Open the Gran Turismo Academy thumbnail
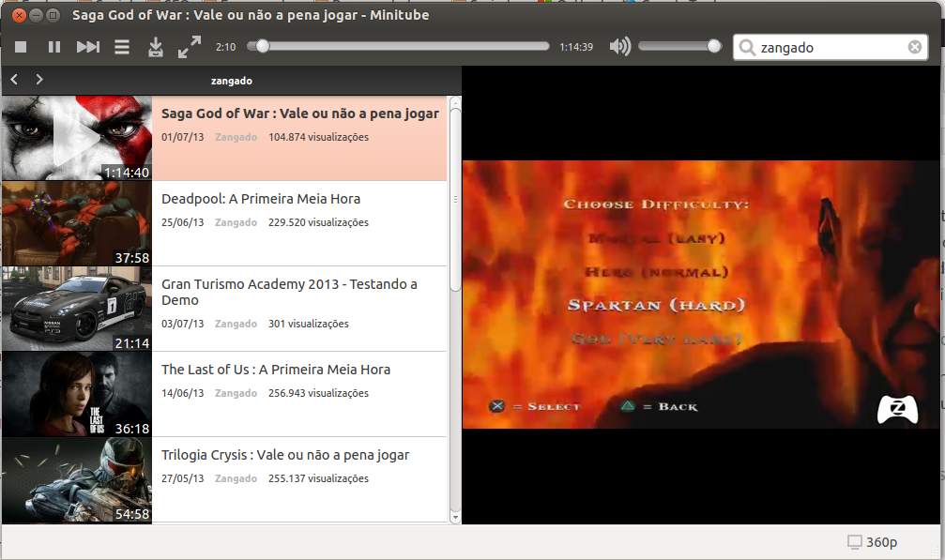The image size is (945, 560). click(77, 309)
